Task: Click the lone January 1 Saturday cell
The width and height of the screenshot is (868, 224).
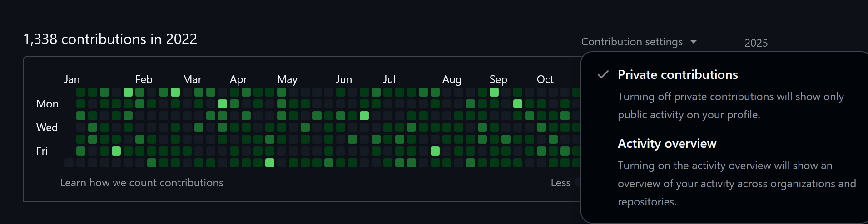Action: pos(69,163)
